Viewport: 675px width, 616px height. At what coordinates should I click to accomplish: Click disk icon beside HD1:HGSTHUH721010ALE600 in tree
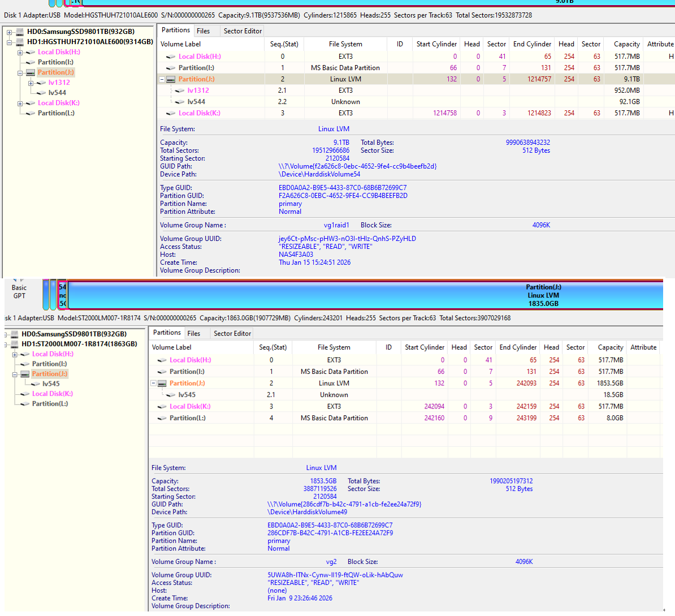(x=20, y=42)
